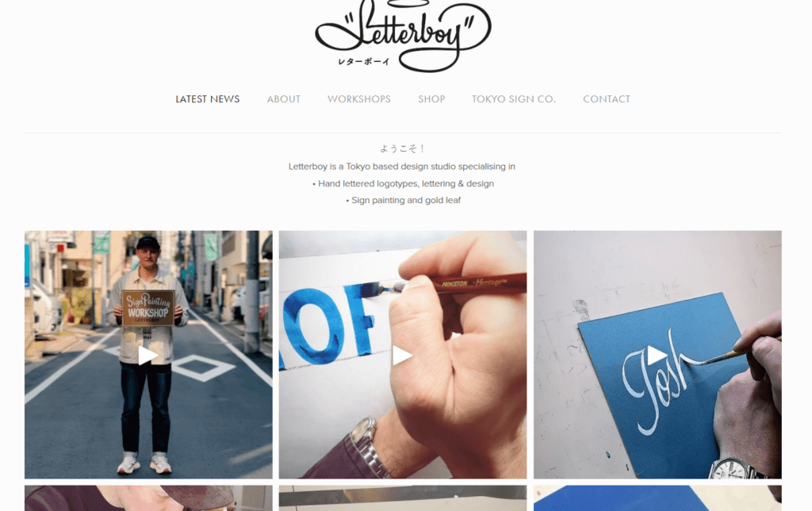
Task: Play the blue OF brush lettering video
Action: (x=402, y=355)
